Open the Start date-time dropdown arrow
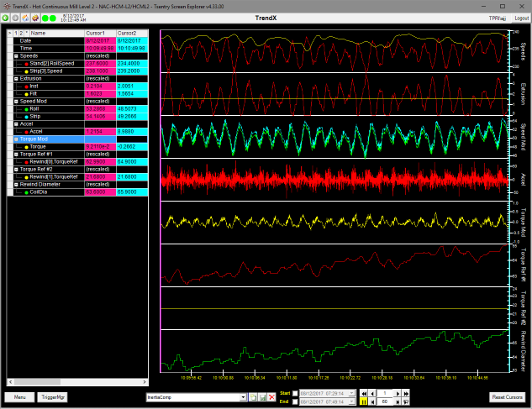 pos(351,393)
